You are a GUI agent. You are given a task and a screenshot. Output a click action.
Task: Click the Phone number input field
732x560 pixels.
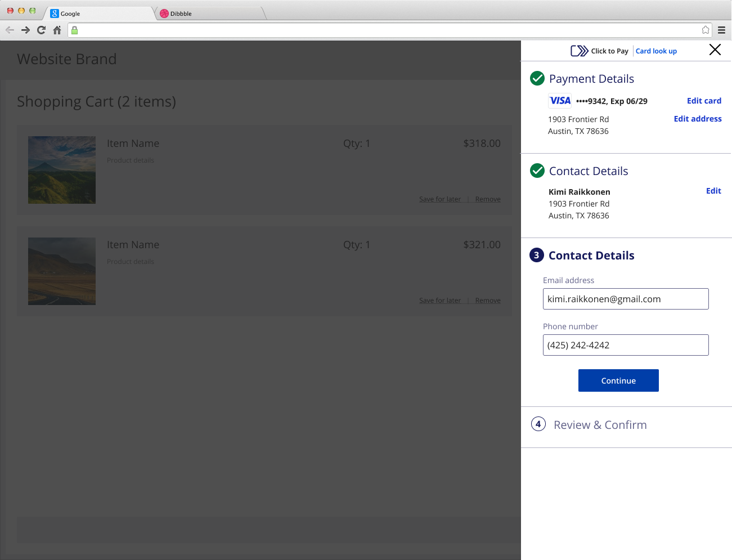point(625,345)
